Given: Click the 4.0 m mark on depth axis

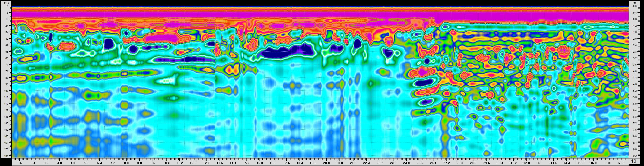Looking at the screenshot, I should pyautogui.click(x=634, y=71).
